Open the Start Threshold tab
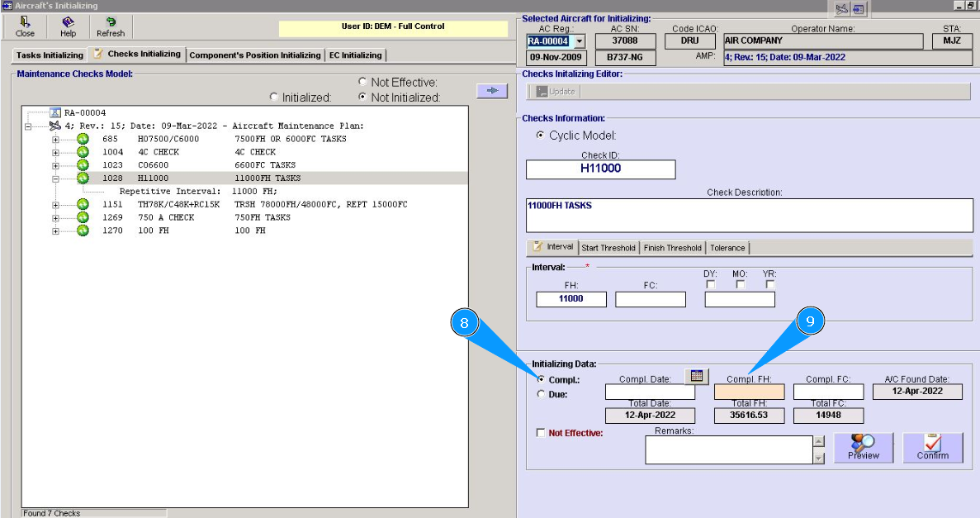The height and width of the screenshot is (523, 980). click(x=608, y=248)
